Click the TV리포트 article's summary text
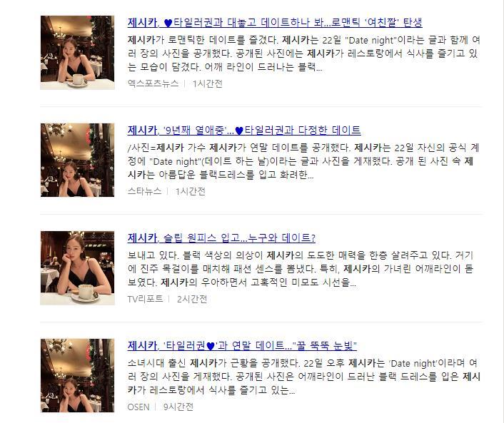 click(x=301, y=269)
